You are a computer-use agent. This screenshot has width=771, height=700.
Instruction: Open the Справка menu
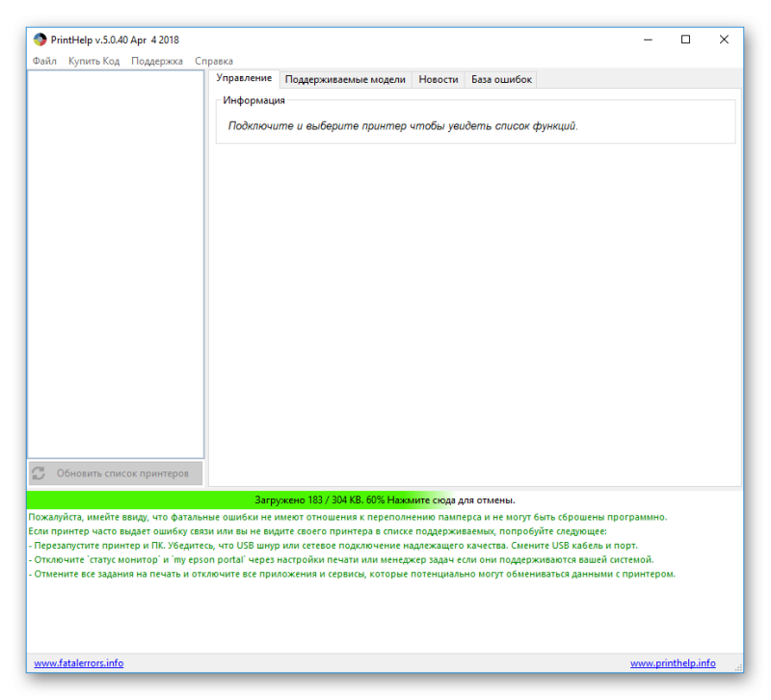coord(214,61)
